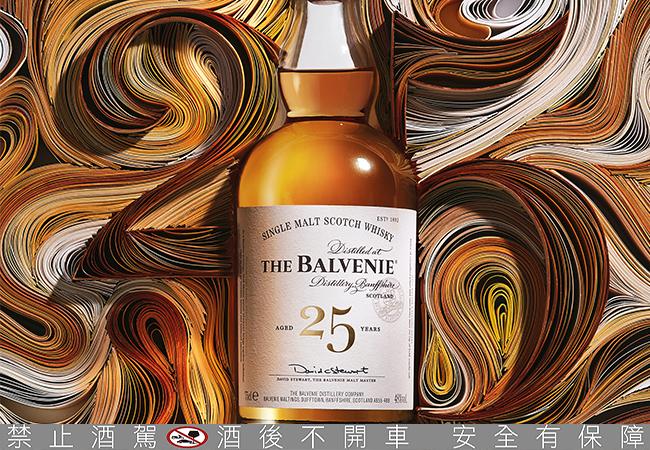Click the "ESTD 1892" text on label
This screenshot has height=450, width=650.
coord(388,219)
